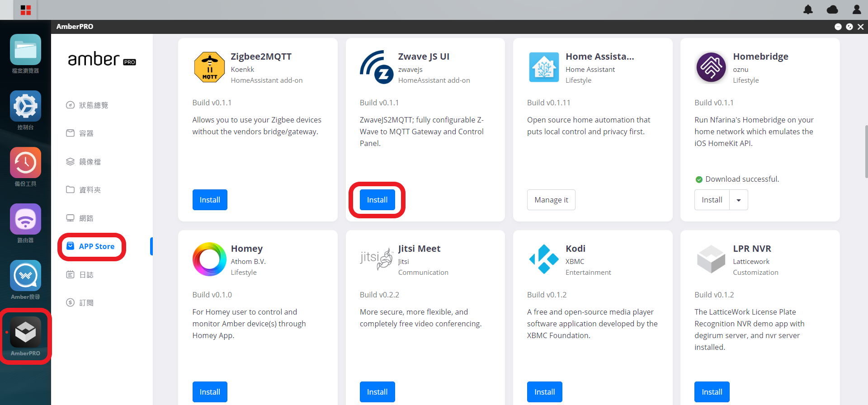
Task: Click 'Athom B.V.' author name
Action: pos(248,261)
